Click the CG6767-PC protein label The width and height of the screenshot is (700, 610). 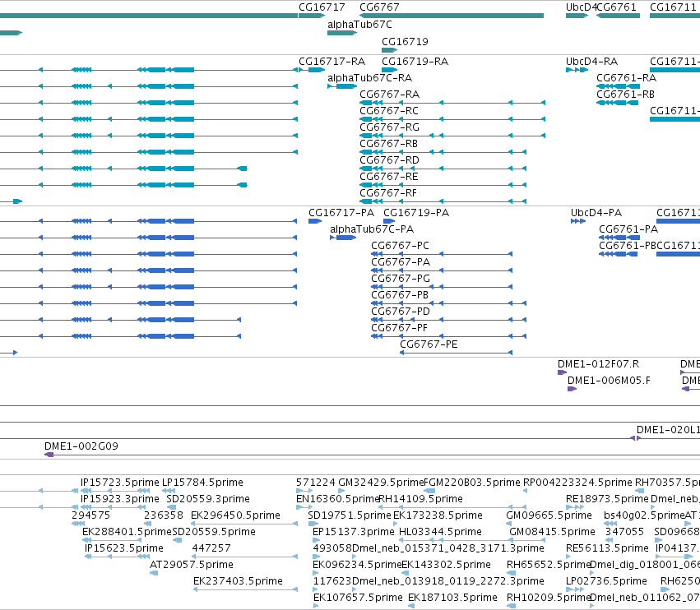[x=400, y=246]
